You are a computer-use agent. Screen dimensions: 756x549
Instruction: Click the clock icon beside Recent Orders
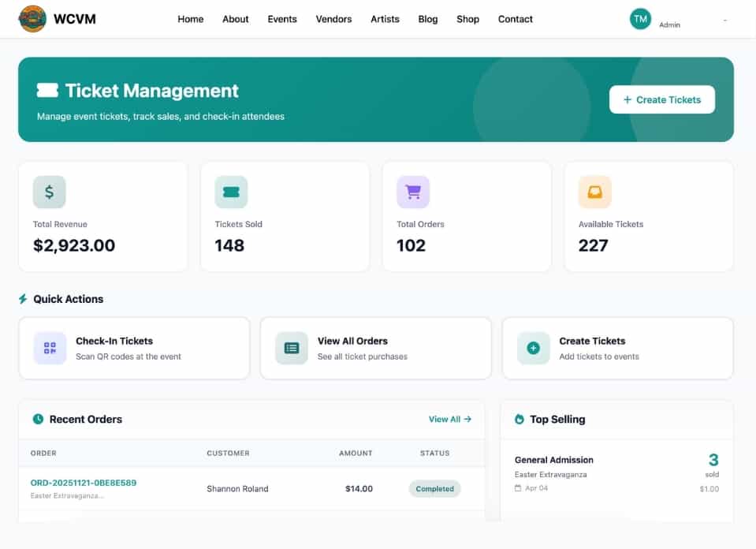pyautogui.click(x=39, y=419)
